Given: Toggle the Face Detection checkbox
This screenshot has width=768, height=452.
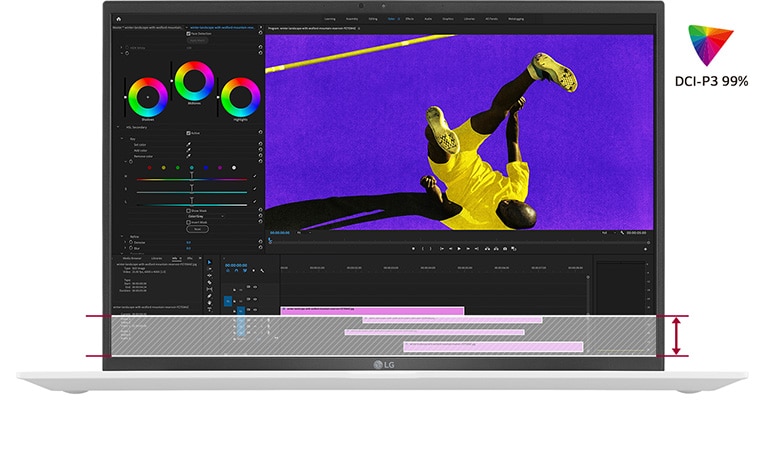Looking at the screenshot, I should pyautogui.click(x=187, y=33).
